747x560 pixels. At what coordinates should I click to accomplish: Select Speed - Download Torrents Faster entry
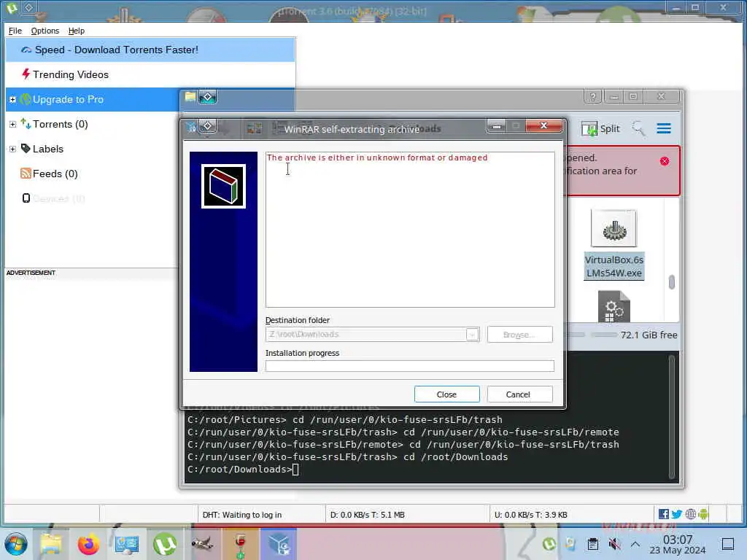click(x=150, y=50)
